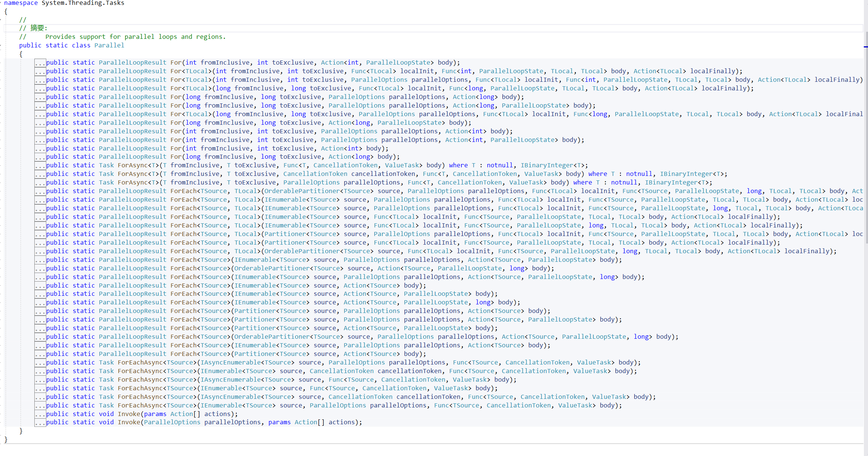Expand region before ForEach<TSource, TLocal>(Partitioner source, ParallelOptions
Viewport: 868px width, 456px height.
tap(40, 235)
